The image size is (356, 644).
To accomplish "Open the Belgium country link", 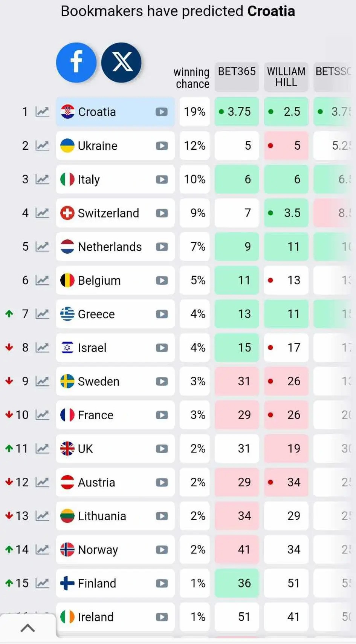I will coord(99,281).
